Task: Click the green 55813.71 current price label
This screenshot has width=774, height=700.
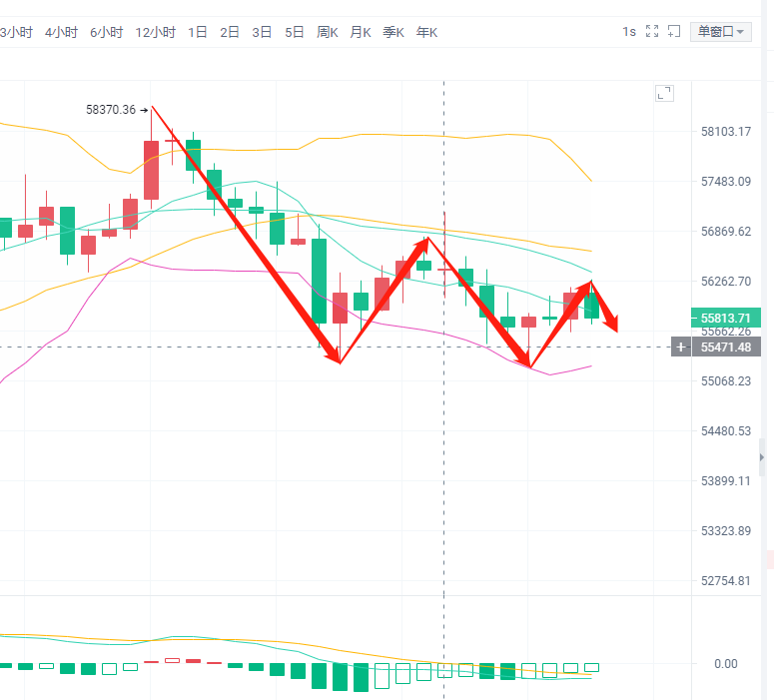Action: [726, 319]
